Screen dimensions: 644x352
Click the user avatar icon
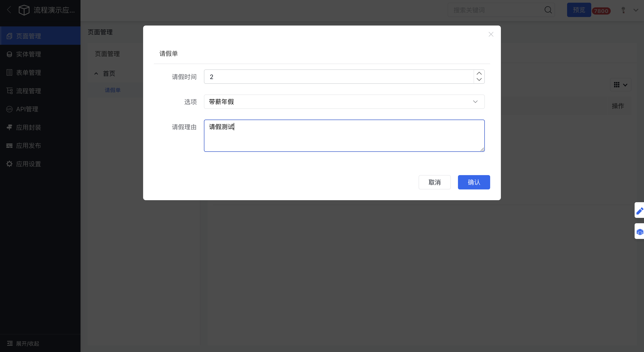coord(623,10)
